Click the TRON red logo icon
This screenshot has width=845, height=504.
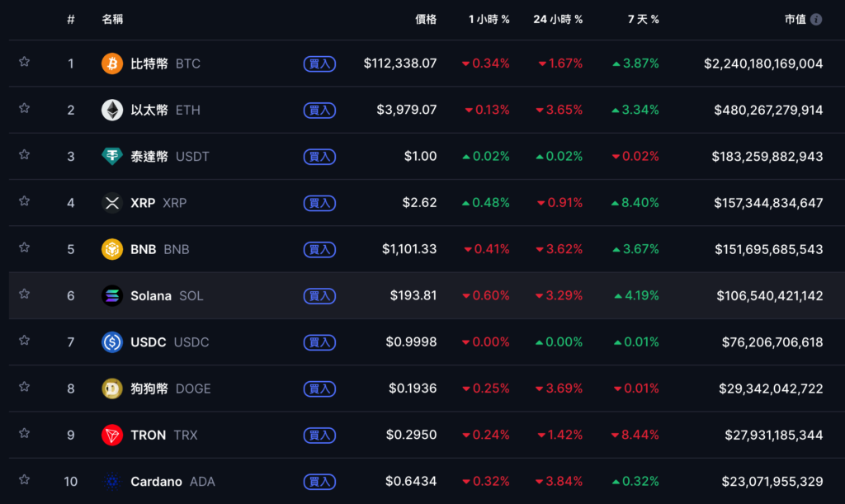point(112,435)
